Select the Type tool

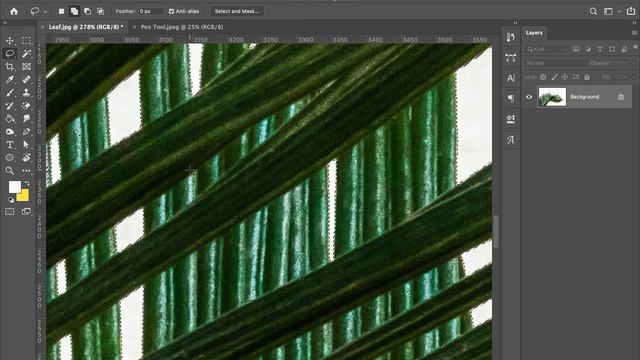(10, 144)
